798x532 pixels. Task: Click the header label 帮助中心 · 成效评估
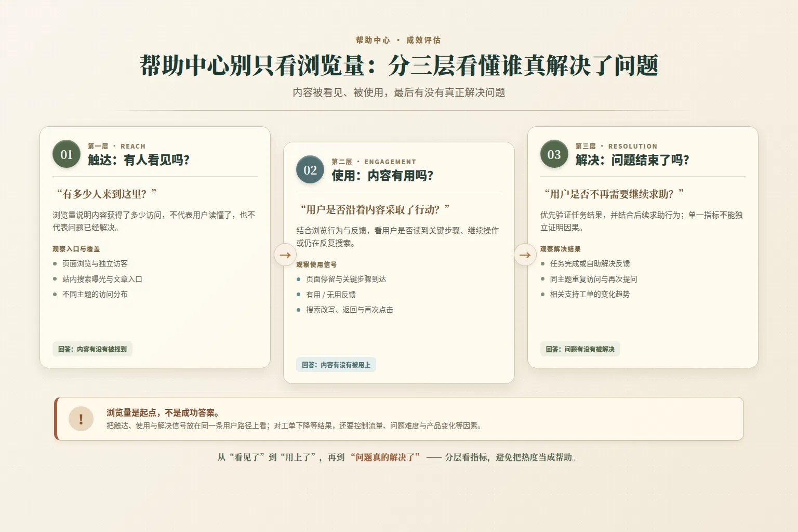398,40
